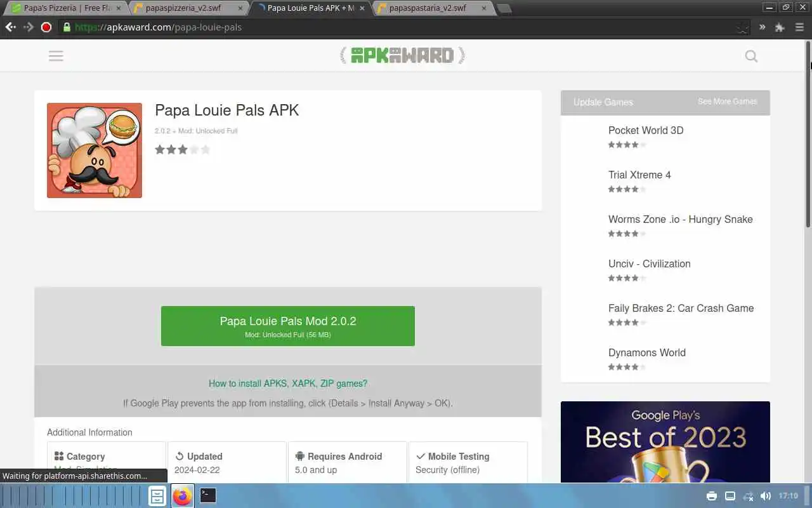The height and width of the screenshot is (508, 812).
Task: Click the page vertical scrollbar
Action: [808, 133]
